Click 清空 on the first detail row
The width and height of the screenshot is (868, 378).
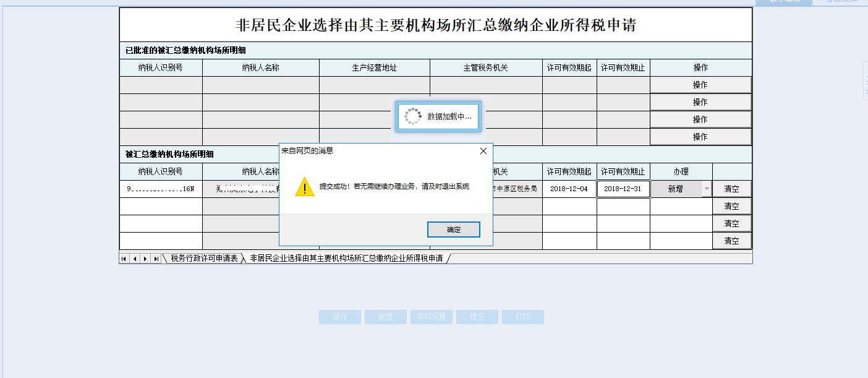(x=731, y=188)
